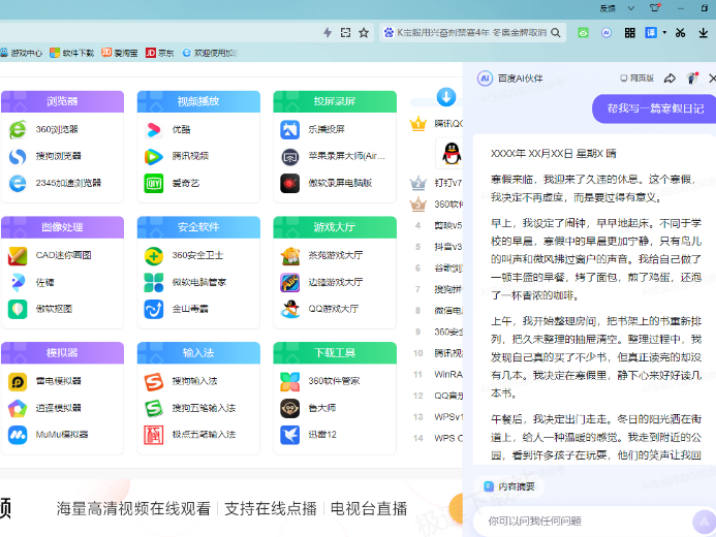The height and width of the screenshot is (537, 716).
Task: Expand the translate tool dropdown arrow
Action: 664,32
